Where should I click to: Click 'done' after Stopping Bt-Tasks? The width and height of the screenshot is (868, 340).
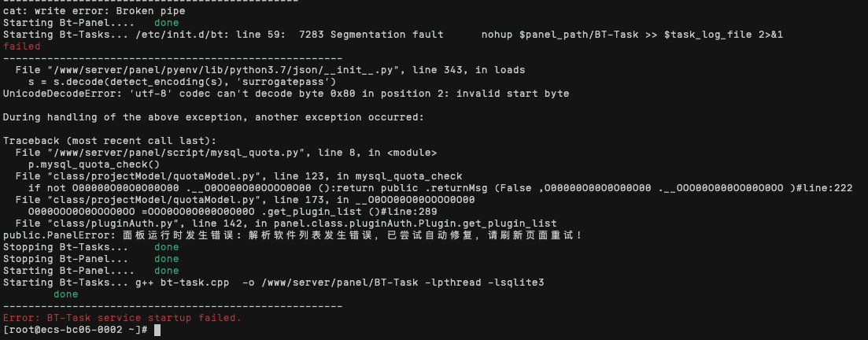click(x=167, y=247)
